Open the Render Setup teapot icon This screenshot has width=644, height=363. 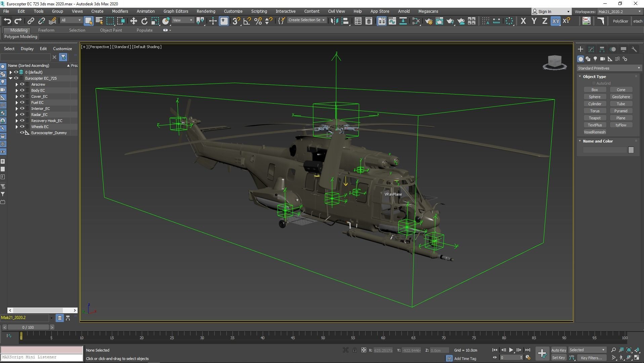[428, 21]
